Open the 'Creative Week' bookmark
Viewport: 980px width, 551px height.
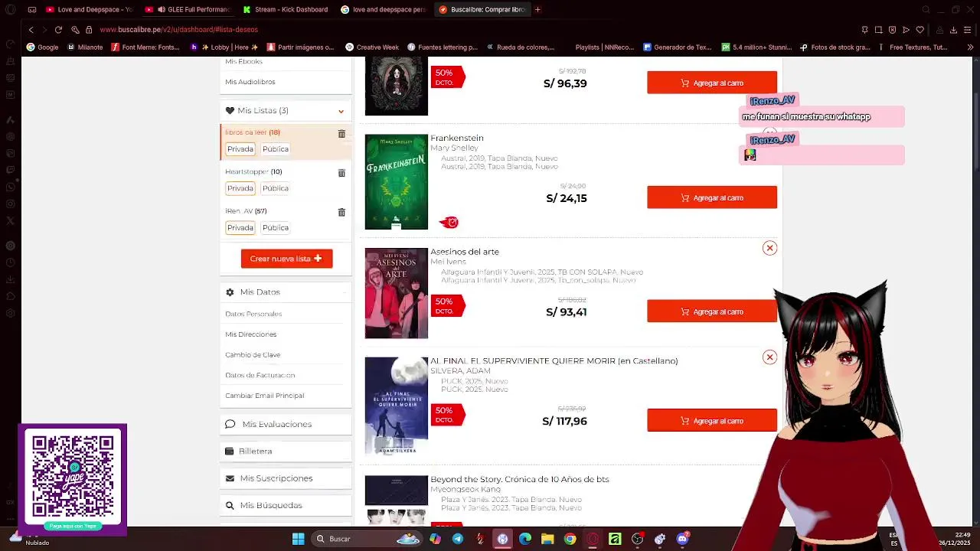[371, 47]
